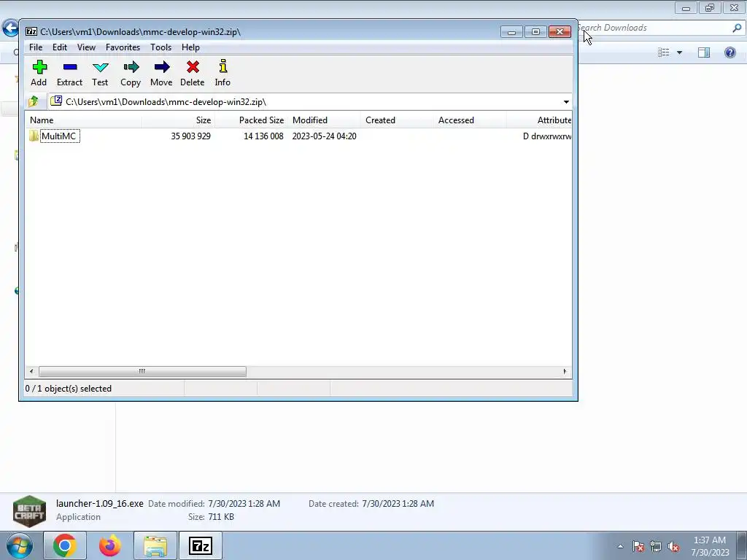Click the launcher-1.09_16.exe file name
This screenshot has width=747, height=560.
click(x=99, y=503)
